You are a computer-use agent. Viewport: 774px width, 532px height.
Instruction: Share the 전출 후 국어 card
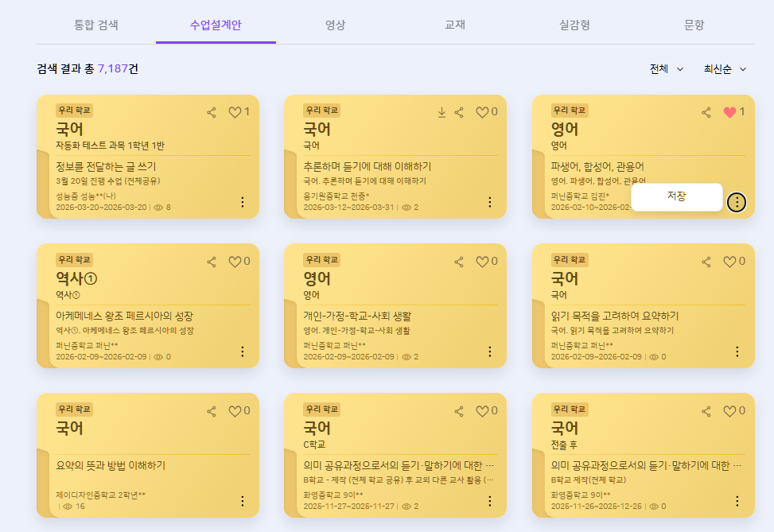(x=706, y=411)
